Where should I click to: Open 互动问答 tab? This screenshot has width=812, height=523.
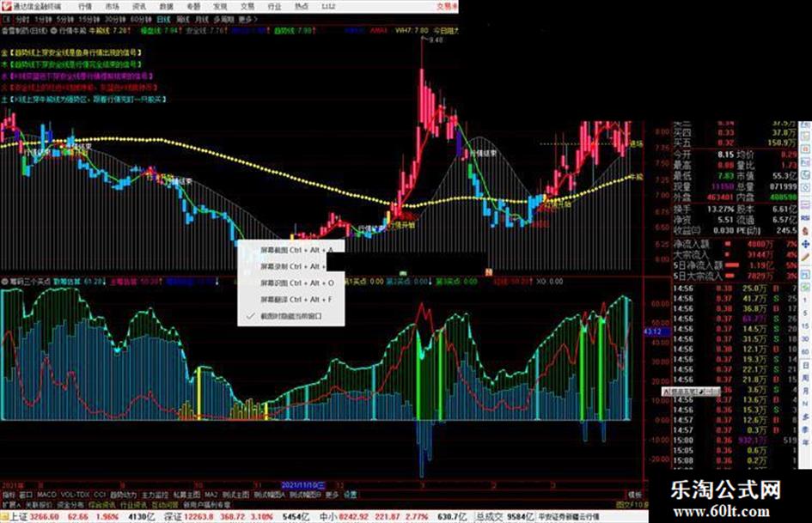[165, 505]
